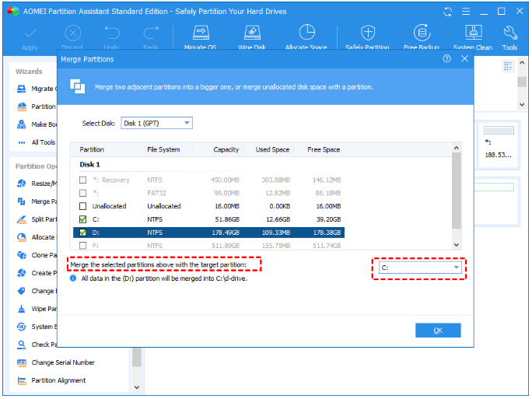Launch the Safely Partition tool
Viewport: 532px width, 399px height.
pyautogui.click(x=367, y=37)
